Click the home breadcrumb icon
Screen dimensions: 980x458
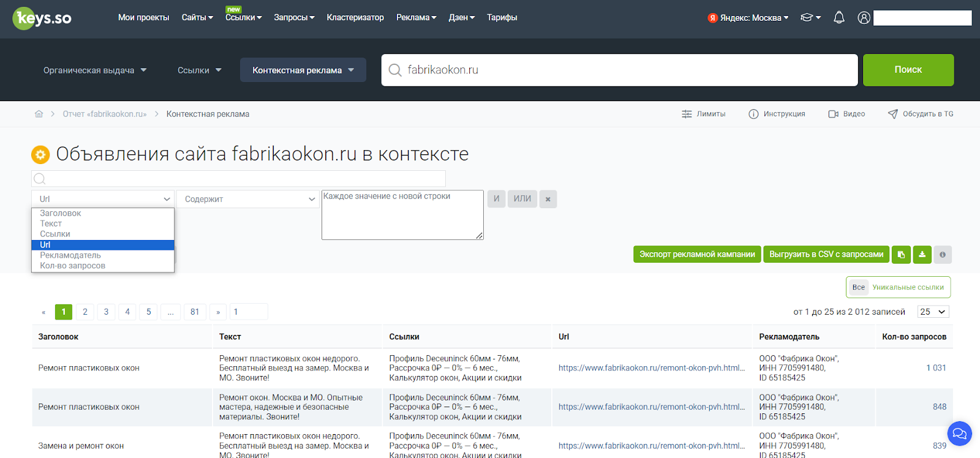tap(39, 114)
